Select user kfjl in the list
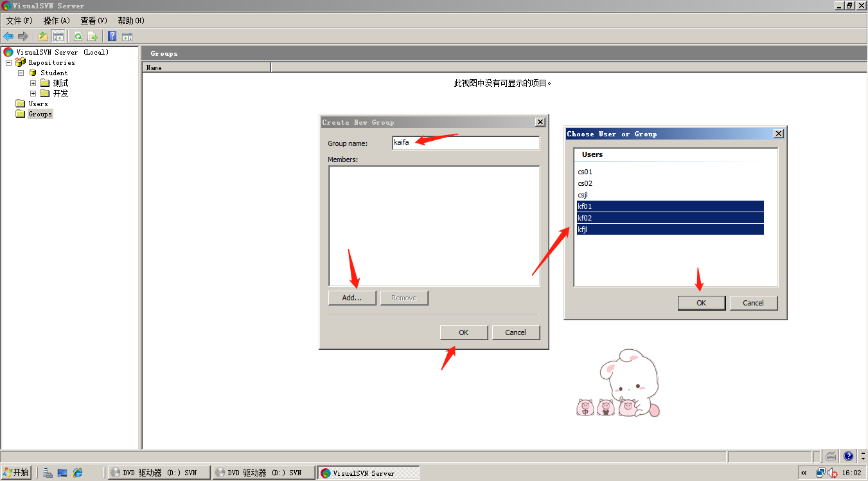 [x=670, y=230]
